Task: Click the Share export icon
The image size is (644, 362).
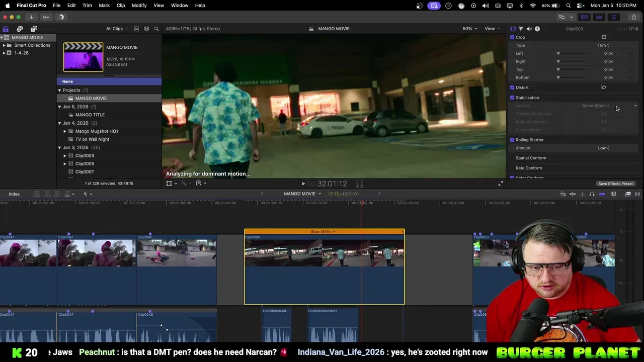Action: click(x=633, y=17)
